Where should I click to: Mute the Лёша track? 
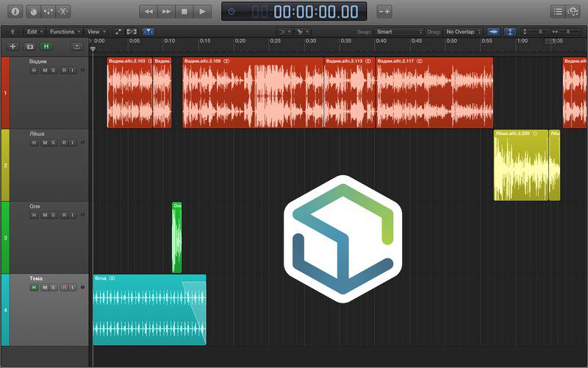[45, 143]
